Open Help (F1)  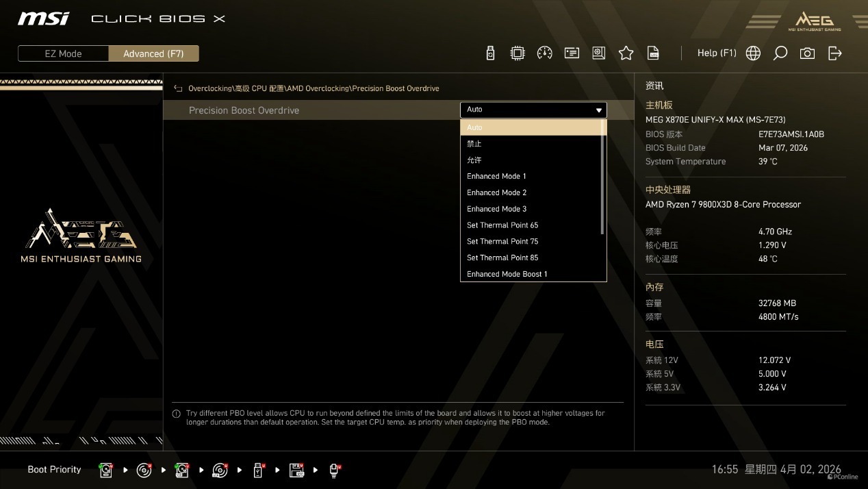pyautogui.click(x=717, y=53)
